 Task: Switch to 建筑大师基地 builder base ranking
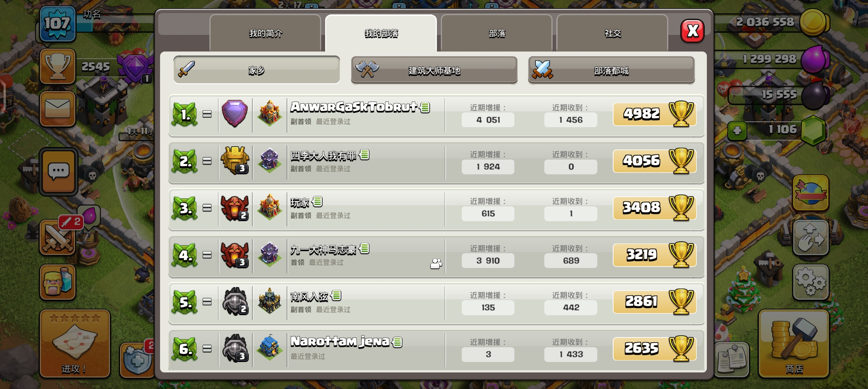(434, 70)
